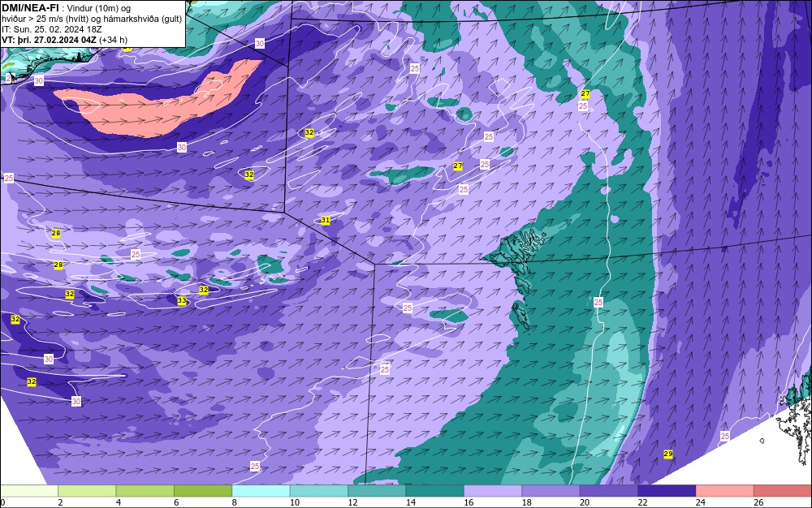This screenshot has height=508, width=812.
Task: Click the 2–4 m/s light green legend swatch
Action: click(87, 491)
